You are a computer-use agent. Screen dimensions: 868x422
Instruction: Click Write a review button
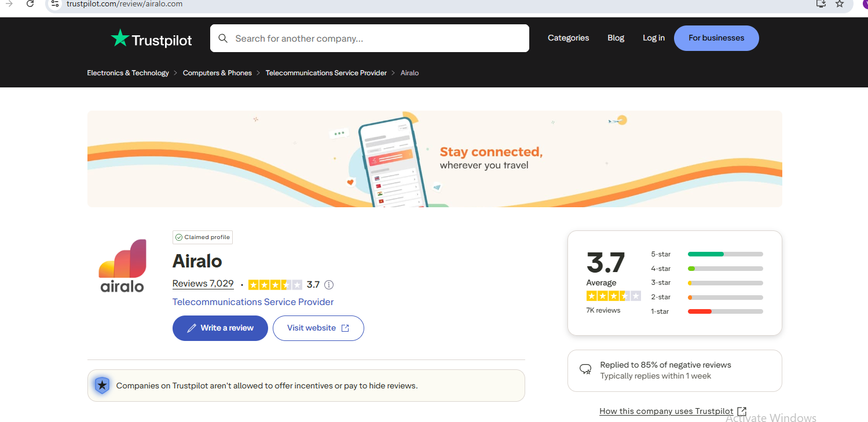[x=220, y=328]
